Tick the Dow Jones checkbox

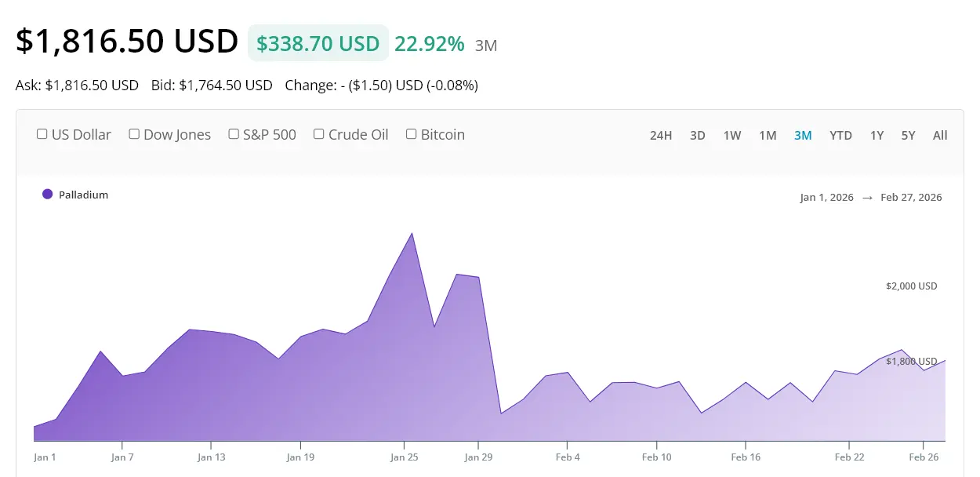(134, 134)
